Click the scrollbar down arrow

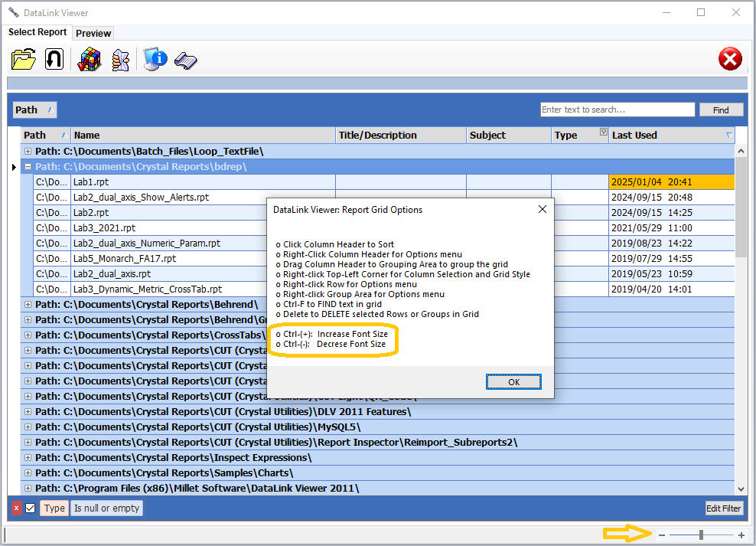[x=741, y=489]
